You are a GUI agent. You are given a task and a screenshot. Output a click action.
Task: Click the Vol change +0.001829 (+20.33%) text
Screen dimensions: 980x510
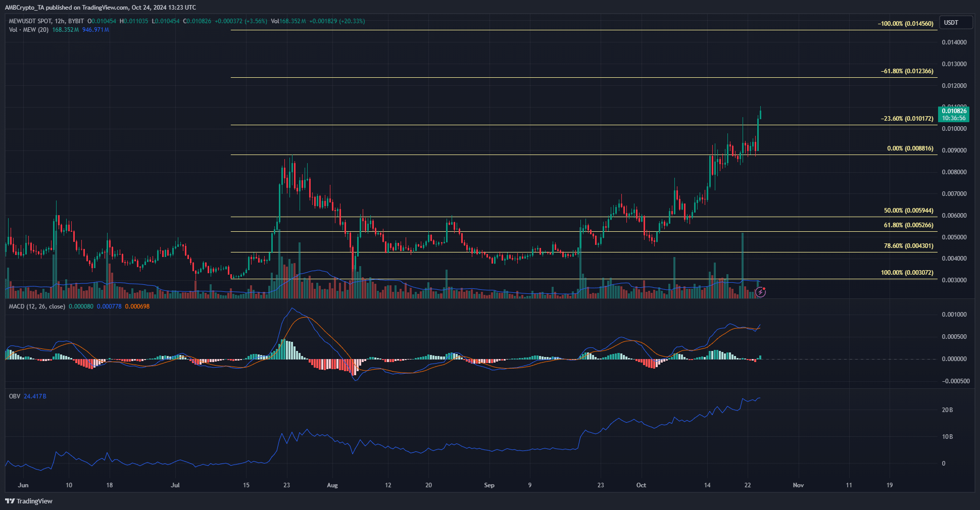tap(337, 21)
